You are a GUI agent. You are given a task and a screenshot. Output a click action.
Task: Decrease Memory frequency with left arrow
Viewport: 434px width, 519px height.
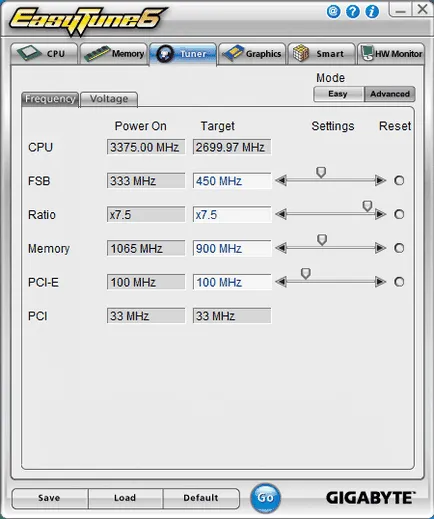[281, 248]
